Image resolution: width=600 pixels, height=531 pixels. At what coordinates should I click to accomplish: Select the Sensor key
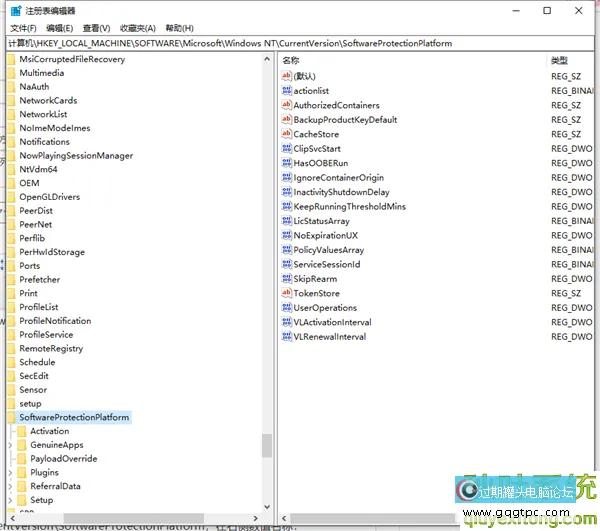tap(33, 390)
